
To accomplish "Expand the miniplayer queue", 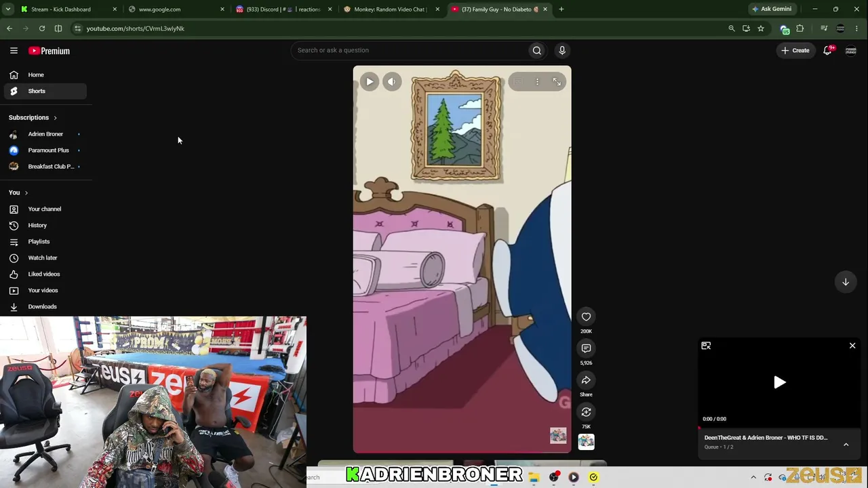I will tap(846, 445).
